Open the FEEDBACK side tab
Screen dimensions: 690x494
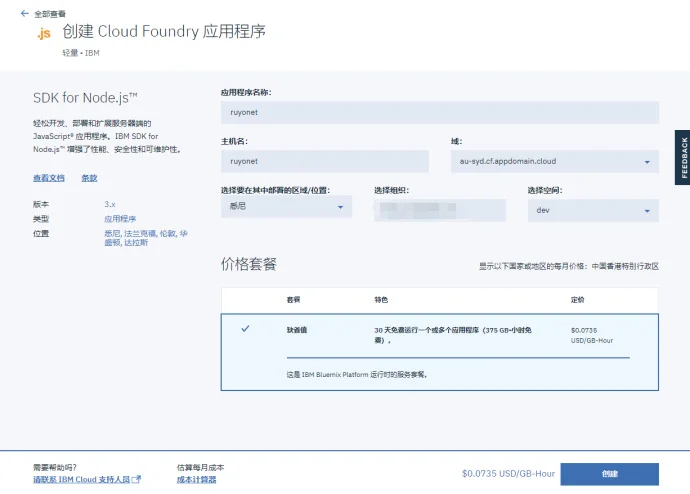coord(683,157)
